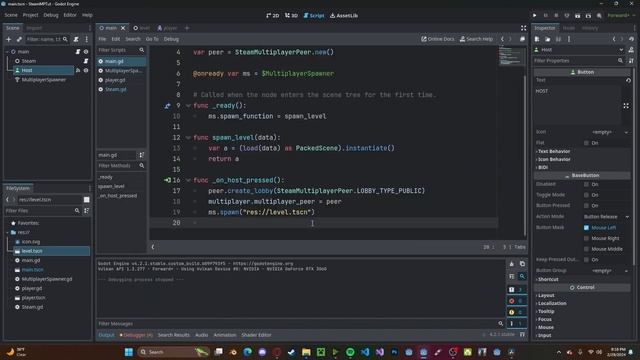Toggle the Disabled checkbox
Image resolution: width=640 pixels, height=360 pixels.
(587, 184)
